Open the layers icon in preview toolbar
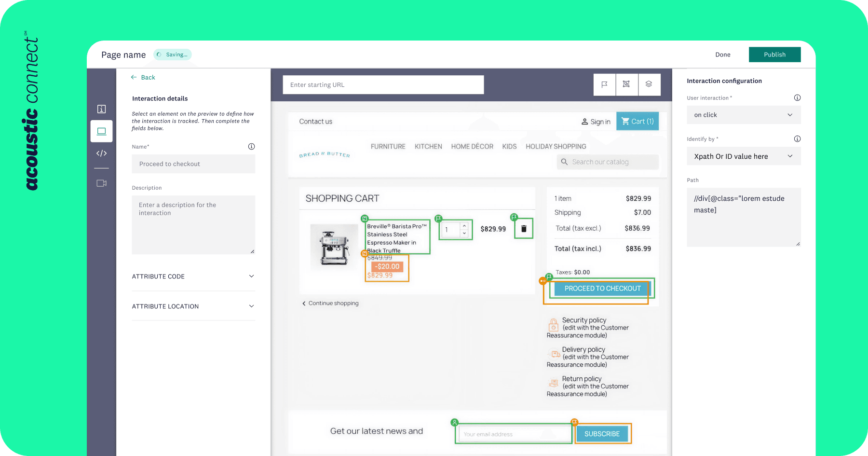 [649, 84]
